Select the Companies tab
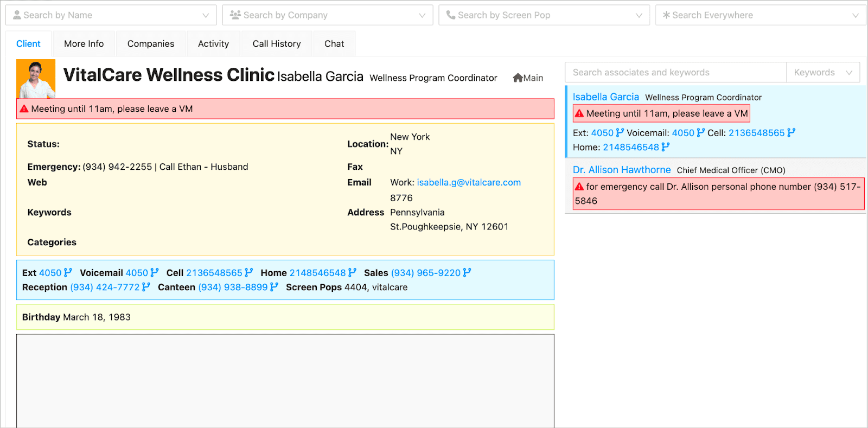This screenshot has height=428, width=868. (x=151, y=44)
